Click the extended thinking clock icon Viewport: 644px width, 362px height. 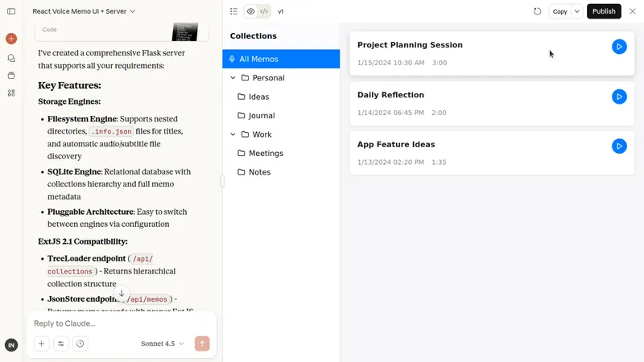click(80, 343)
